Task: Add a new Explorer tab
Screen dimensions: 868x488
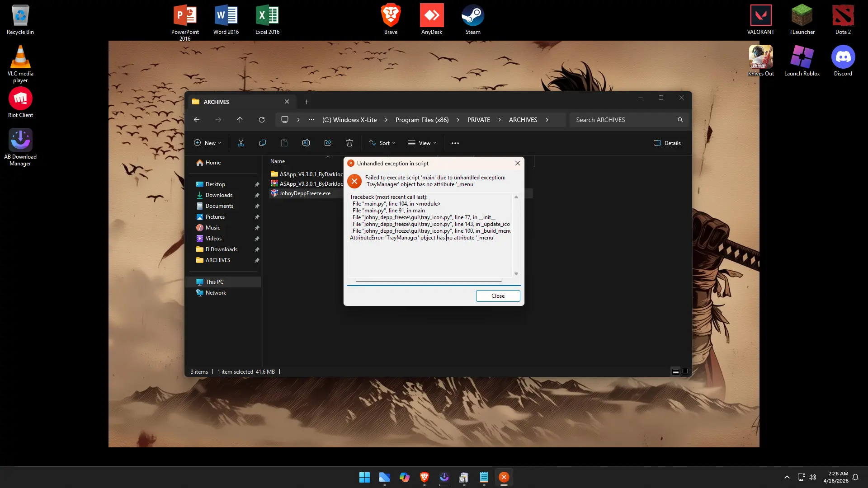Action: (x=307, y=102)
